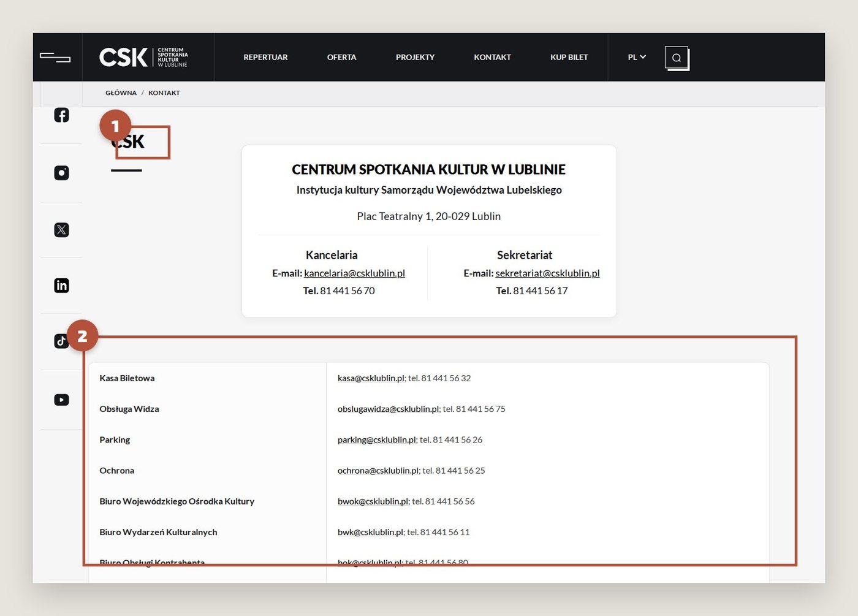
Task: Click the Sekretariat heading
Action: click(x=525, y=255)
